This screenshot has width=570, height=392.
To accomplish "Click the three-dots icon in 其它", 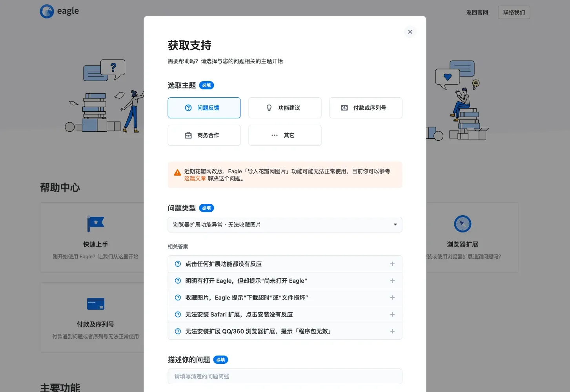I will [275, 135].
